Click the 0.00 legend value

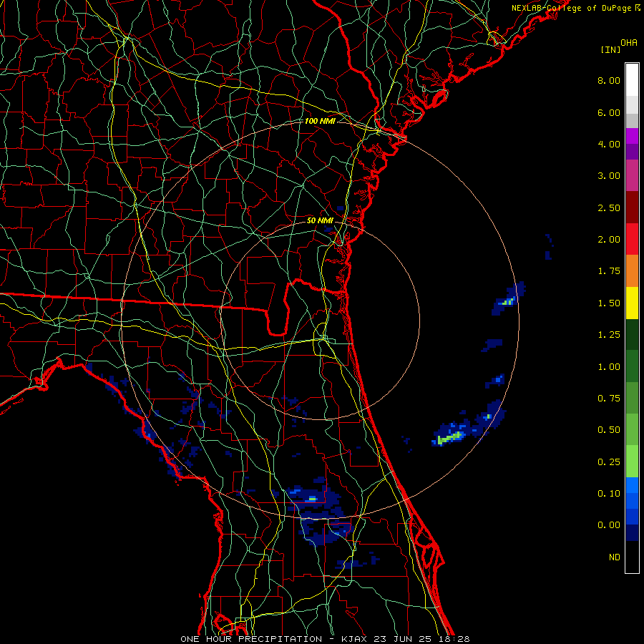click(x=609, y=525)
